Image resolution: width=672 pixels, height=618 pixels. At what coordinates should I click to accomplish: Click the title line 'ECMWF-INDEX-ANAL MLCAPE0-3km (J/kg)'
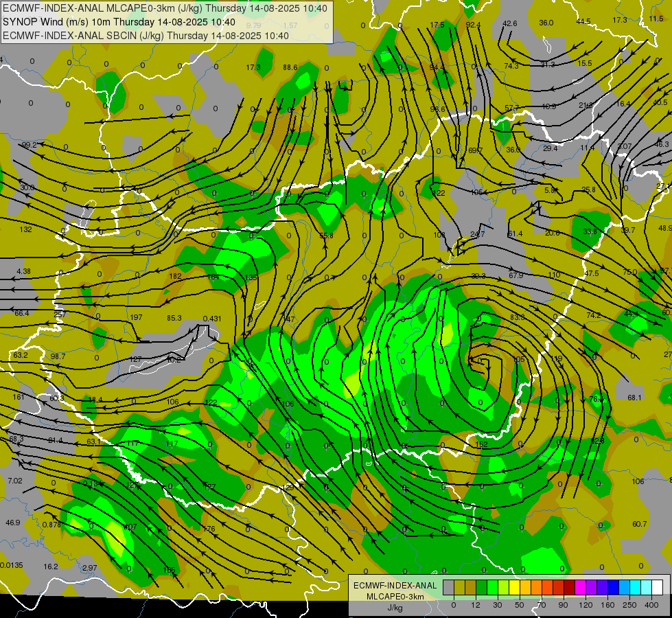pyautogui.click(x=165, y=8)
